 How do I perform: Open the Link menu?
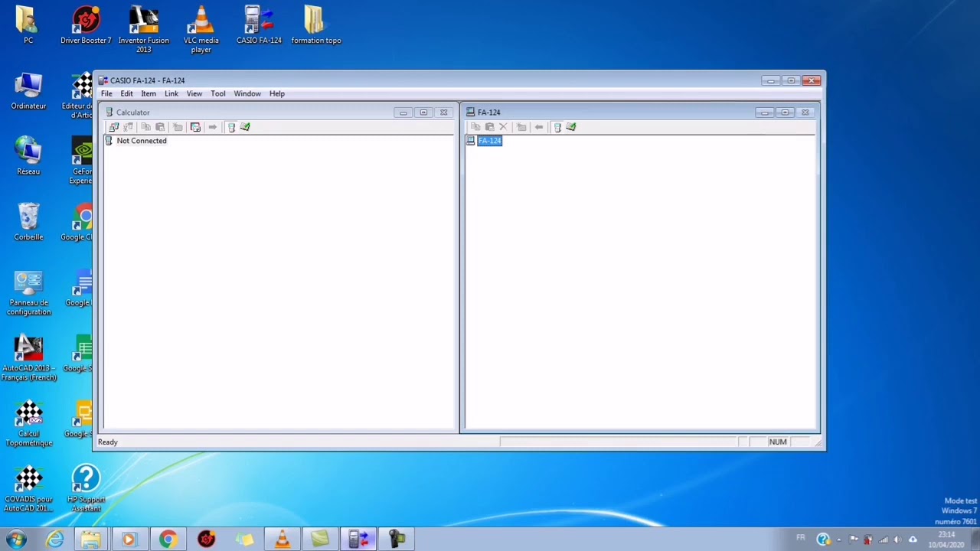[171, 93]
